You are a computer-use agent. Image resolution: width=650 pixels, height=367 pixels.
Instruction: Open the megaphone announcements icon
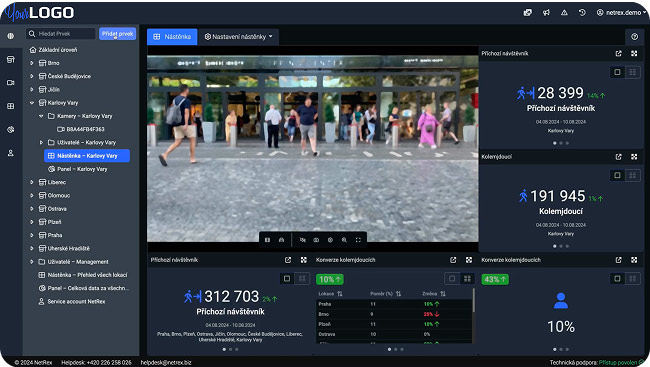tap(546, 12)
